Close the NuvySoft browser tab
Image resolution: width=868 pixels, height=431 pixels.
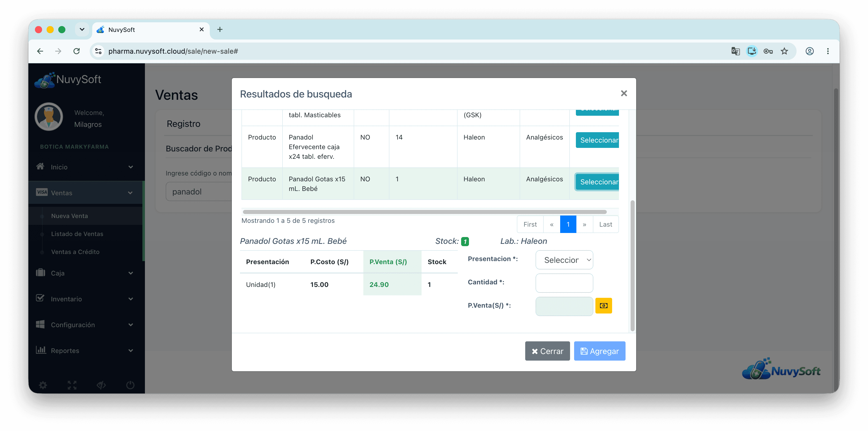[201, 30]
